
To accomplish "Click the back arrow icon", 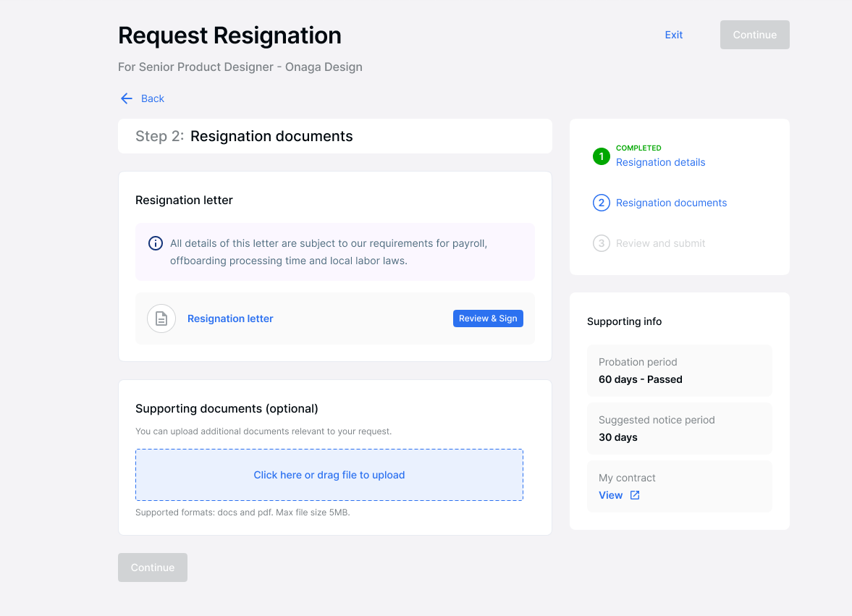I will 127,98.
